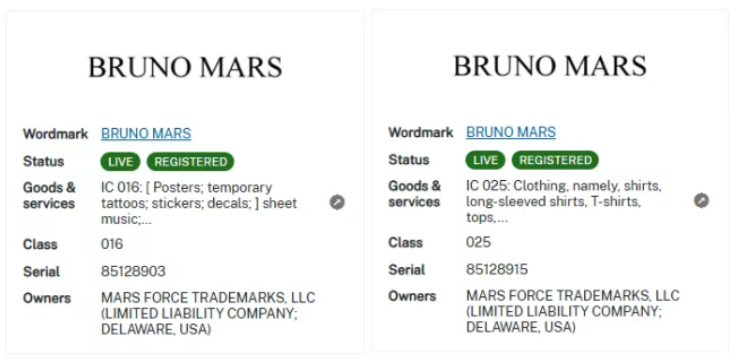
Task: Select the large BRUNO MARS mark image on the right
Action: (550, 65)
